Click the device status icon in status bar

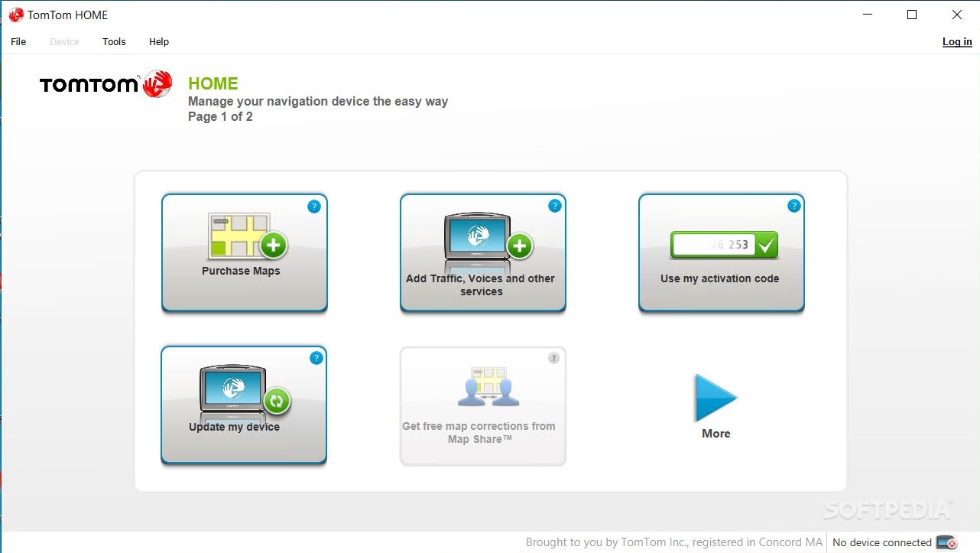tap(946, 542)
